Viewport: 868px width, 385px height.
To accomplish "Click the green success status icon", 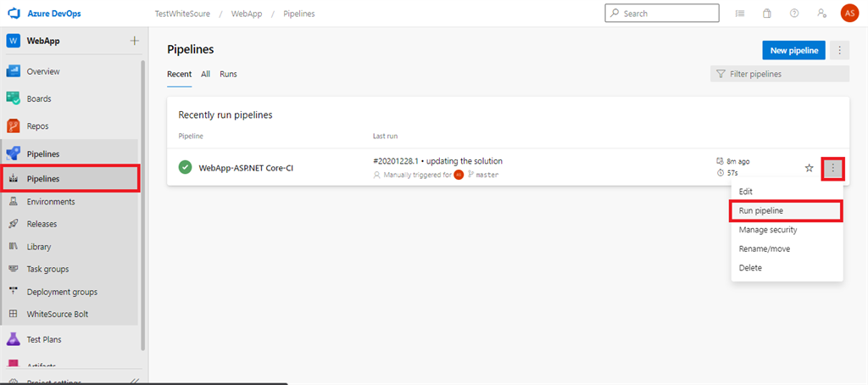I will tap(186, 167).
